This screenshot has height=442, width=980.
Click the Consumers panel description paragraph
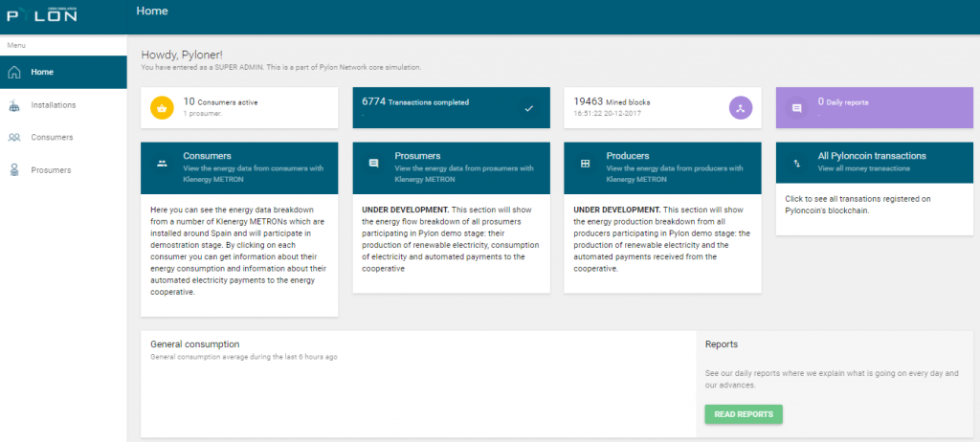[x=238, y=251]
